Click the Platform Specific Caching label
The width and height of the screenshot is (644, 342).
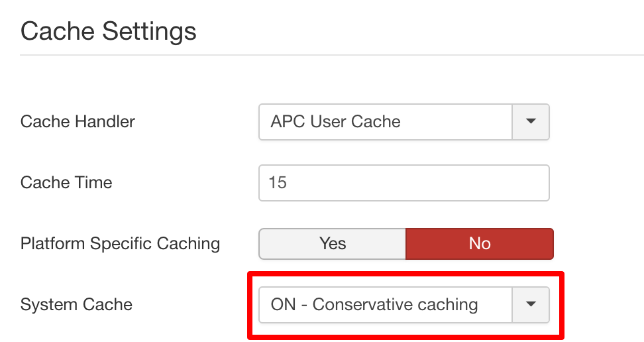pyautogui.click(x=120, y=244)
